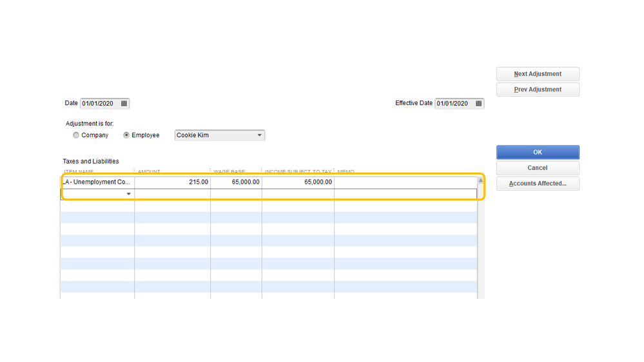Viewport: 644px width, 362px height.
Task: Open the Effective Date calendar icon
Action: tap(478, 104)
